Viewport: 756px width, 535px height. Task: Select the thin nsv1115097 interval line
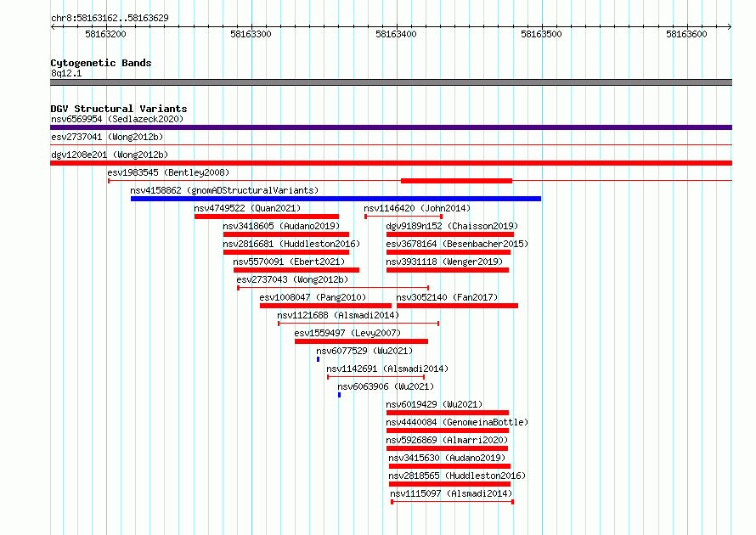(452, 502)
